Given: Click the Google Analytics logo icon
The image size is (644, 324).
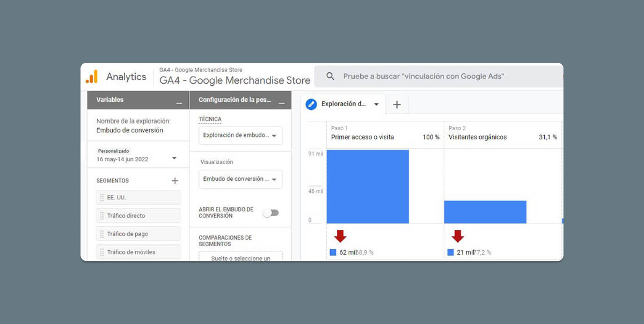Looking at the screenshot, I should point(92,76).
